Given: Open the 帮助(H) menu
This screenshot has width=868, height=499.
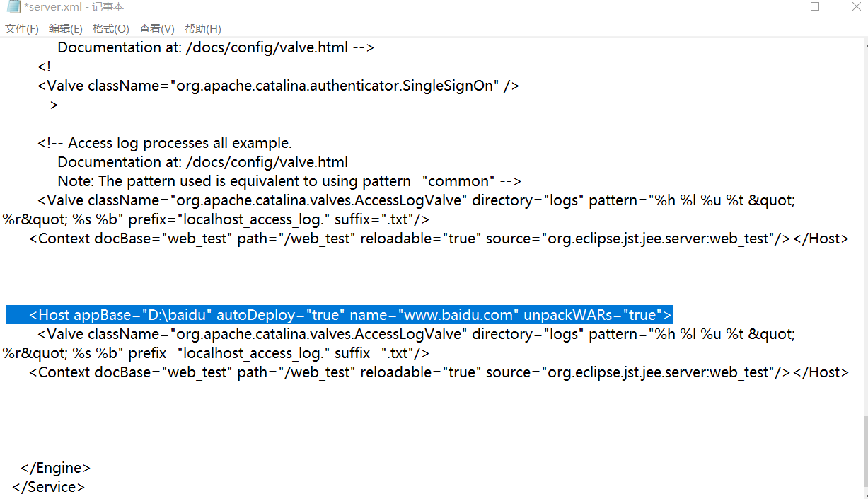Looking at the screenshot, I should pos(203,29).
